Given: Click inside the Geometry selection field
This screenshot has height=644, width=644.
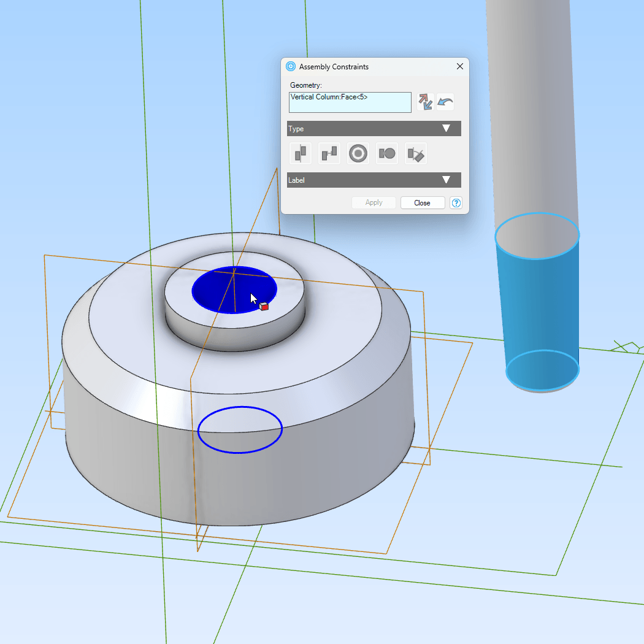Looking at the screenshot, I should [350, 102].
